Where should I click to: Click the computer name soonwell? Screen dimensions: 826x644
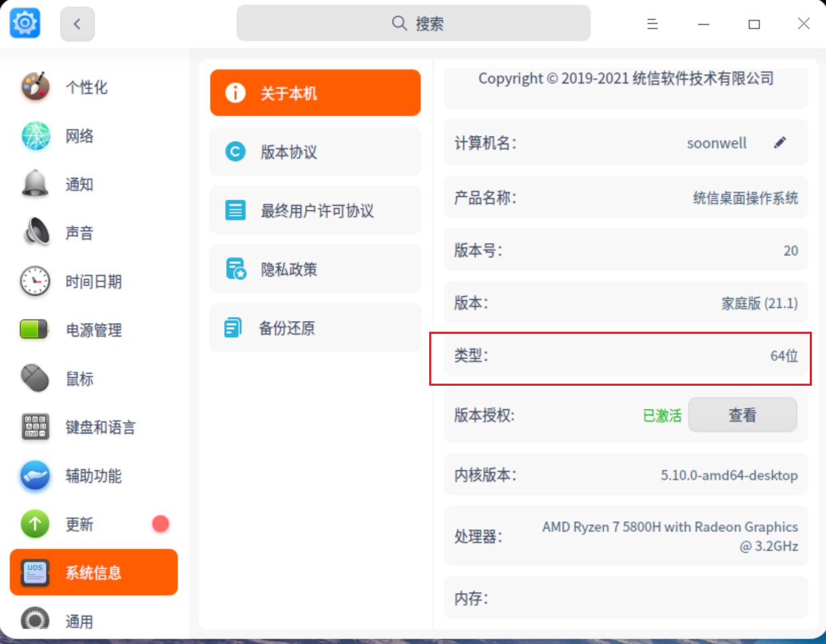(717, 143)
